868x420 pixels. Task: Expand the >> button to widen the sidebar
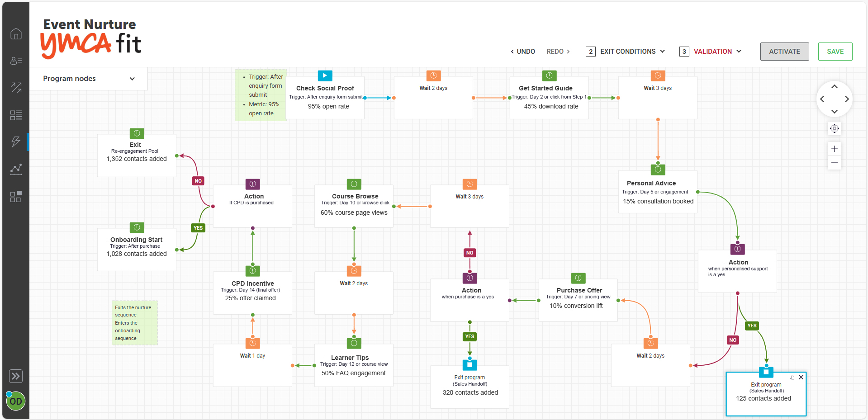16,376
